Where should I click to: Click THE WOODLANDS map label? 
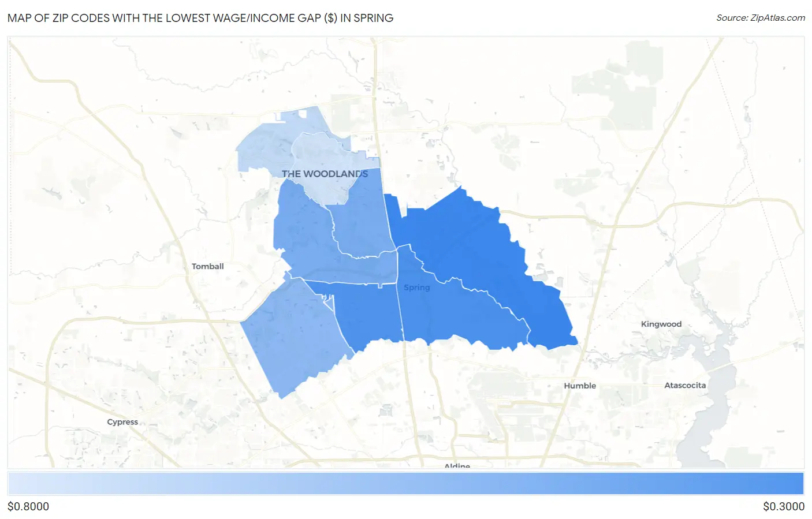(x=325, y=174)
